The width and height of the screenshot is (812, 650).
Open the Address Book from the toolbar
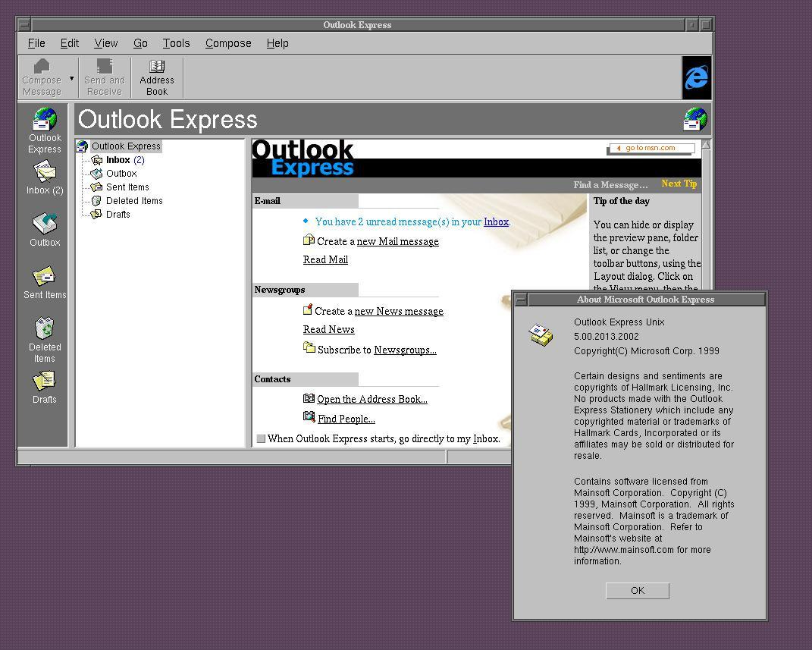pyautogui.click(x=156, y=76)
